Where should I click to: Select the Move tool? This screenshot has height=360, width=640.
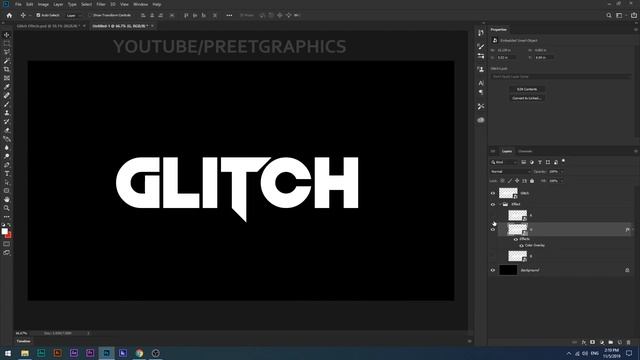click(7, 35)
